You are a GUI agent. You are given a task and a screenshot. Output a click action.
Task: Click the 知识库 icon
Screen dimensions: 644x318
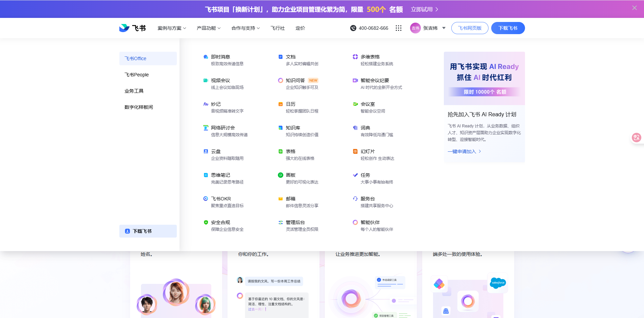[280, 128]
